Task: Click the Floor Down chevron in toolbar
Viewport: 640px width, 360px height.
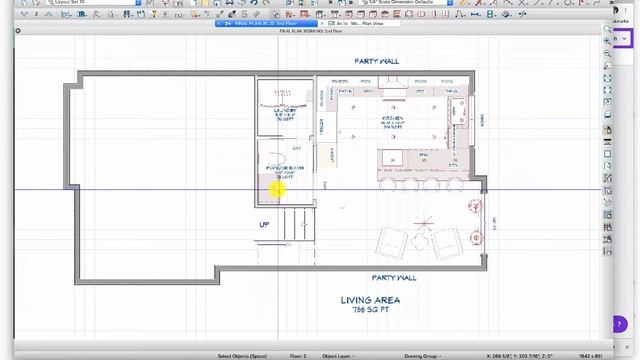Action: coord(24,14)
